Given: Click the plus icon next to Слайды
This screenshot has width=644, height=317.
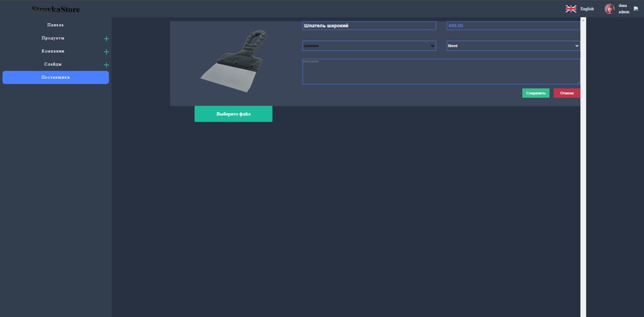Looking at the screenshot, I should (106, 65).
